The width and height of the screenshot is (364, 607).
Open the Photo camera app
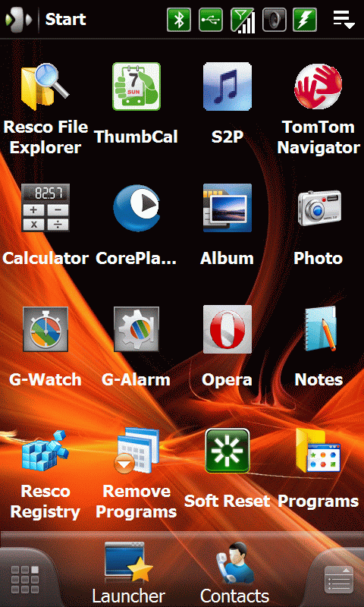click(319, 208)
